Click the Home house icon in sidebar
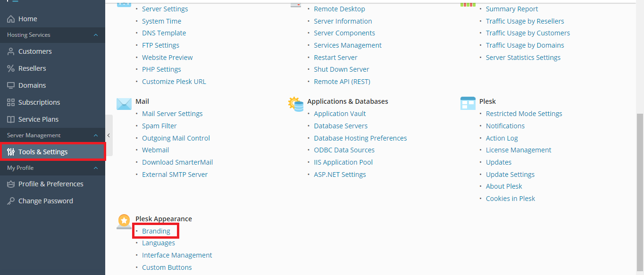 pos(11,19)
